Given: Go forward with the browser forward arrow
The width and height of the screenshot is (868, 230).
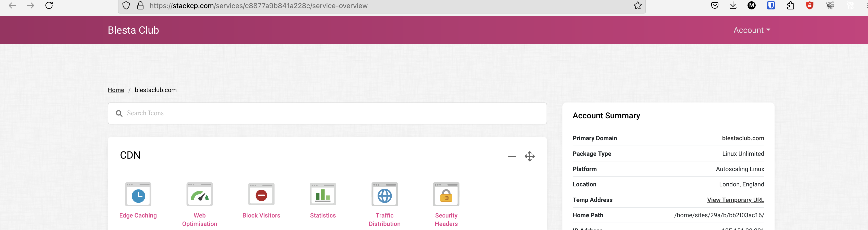Looking at the screenshot, I should pyautogui.click(x=31, y=5).
